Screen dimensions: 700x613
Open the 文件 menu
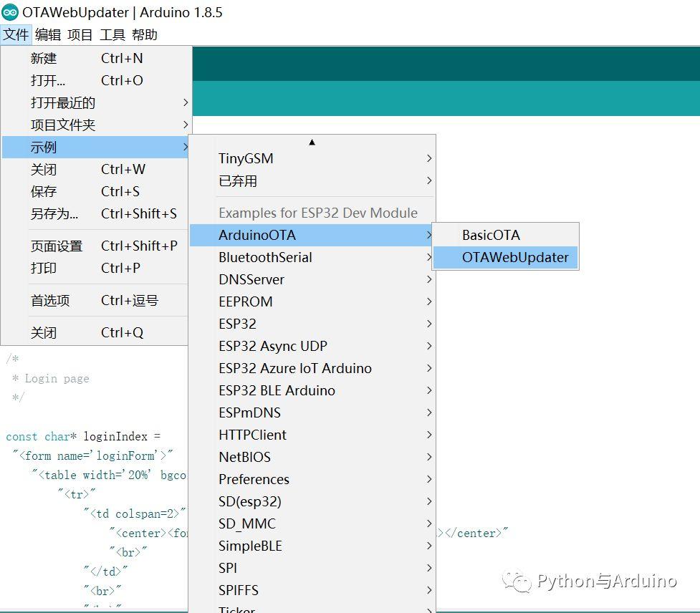(x=16, y=35)
